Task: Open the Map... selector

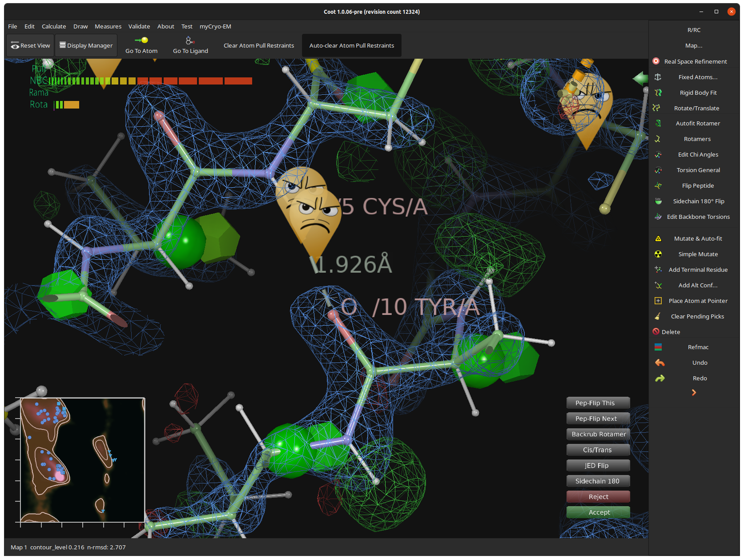Action: coord(693,45)
